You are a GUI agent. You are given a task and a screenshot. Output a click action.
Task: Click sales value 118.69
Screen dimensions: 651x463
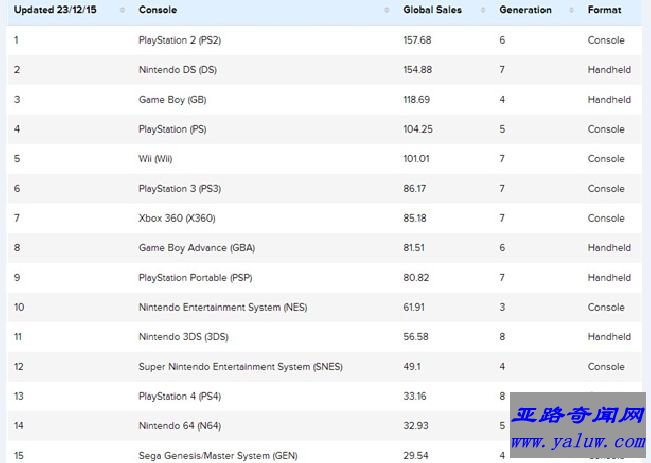(417, 100)
